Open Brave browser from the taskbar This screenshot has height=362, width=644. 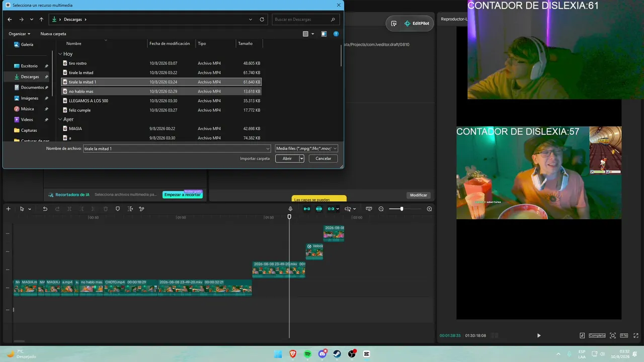pyautogui.click(x=293, y=354)
